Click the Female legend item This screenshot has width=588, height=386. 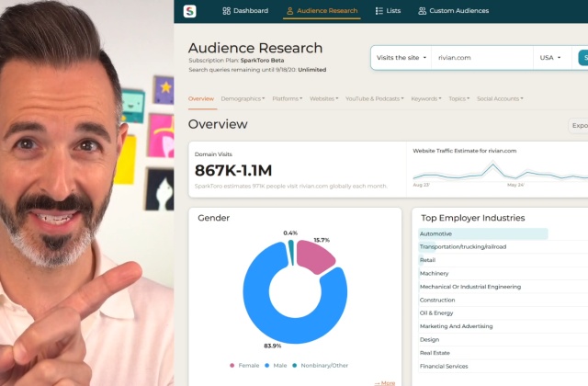click(x=244, y=366)
